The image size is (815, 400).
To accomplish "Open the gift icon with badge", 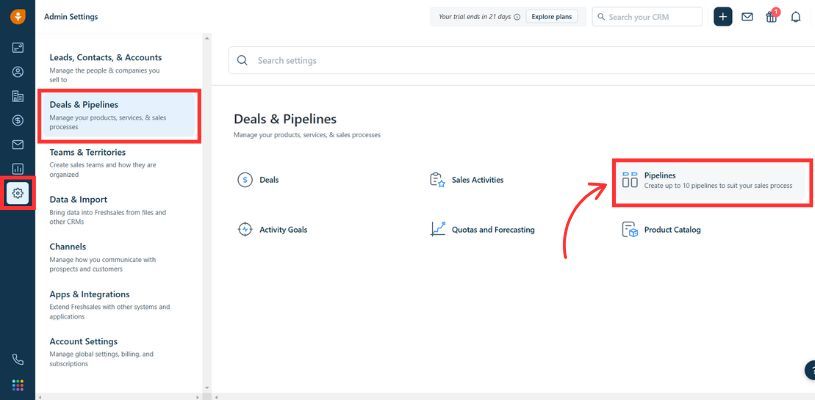I will point(772,17).
